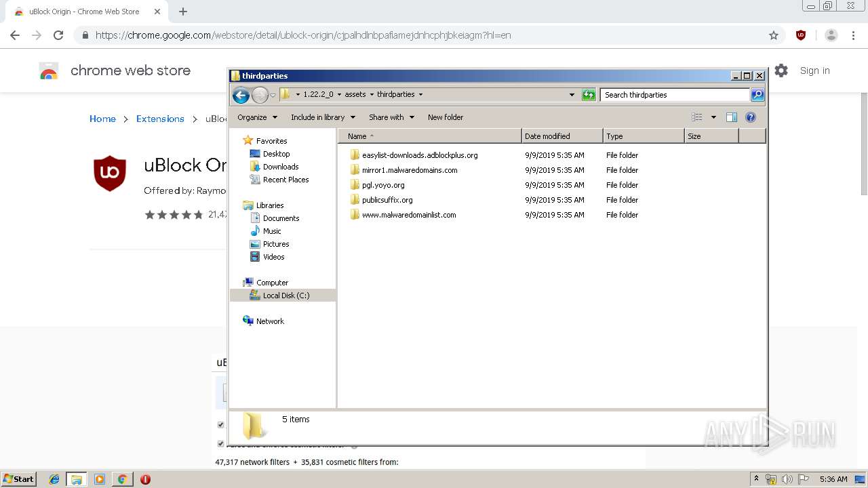
Task: Launch Internet Explorer from taskbar
Action: coord(54,479)
